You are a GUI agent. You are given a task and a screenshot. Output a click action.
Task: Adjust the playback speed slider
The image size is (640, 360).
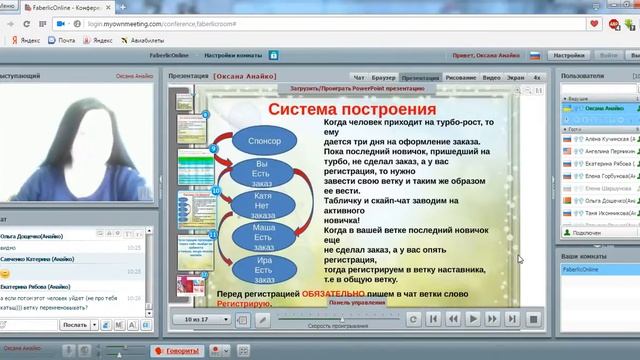coord(342,318)
